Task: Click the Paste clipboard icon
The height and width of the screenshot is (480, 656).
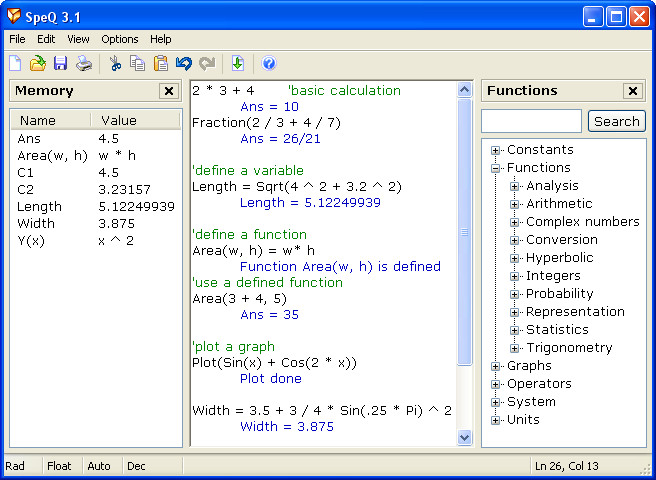Action: 160,64
